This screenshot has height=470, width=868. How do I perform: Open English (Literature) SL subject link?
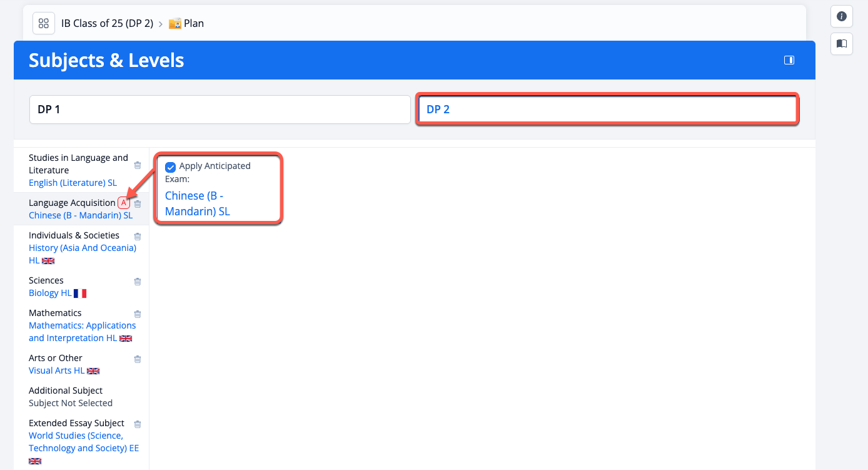pyautogui.click(x=73, y=183)
